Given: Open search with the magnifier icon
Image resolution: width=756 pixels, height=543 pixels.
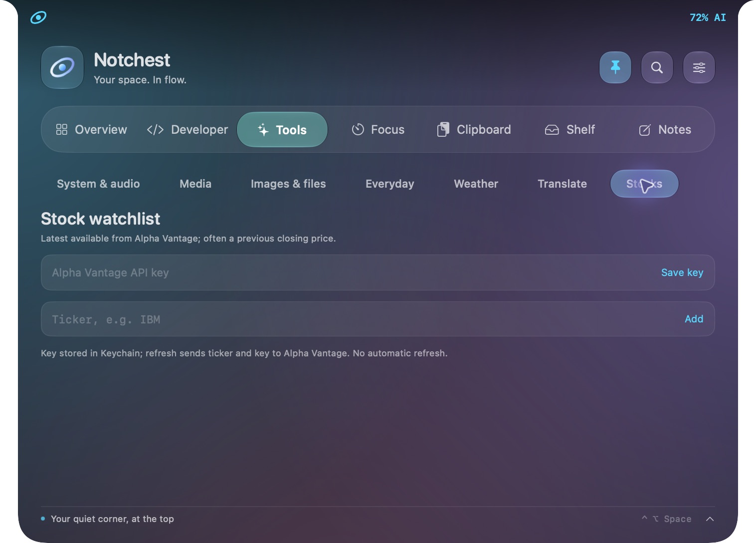Looking at the screenshot, I should click(x=657, y=67).
